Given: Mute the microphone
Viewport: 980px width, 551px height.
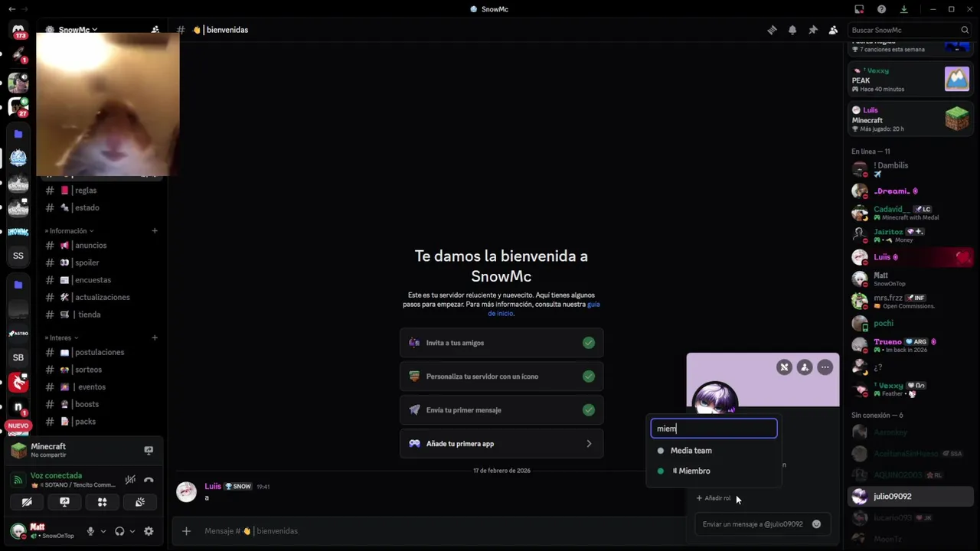Looking at the screenshot, I should click(90, 531).
